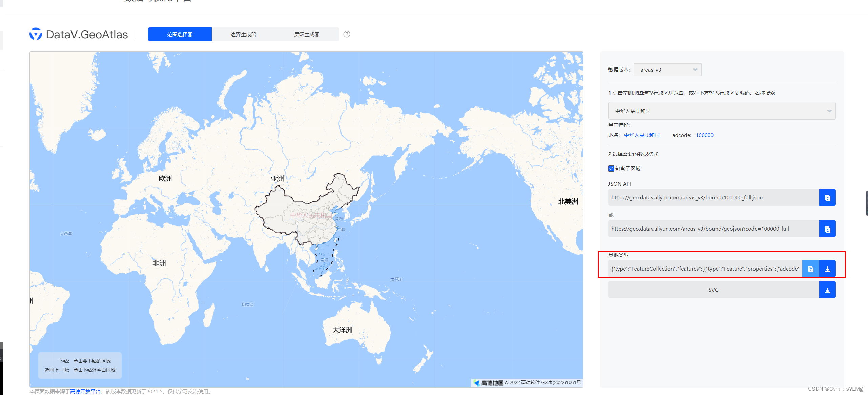Click the adcode link 100000
868x395 pixels.
click(x=705, y=135)
